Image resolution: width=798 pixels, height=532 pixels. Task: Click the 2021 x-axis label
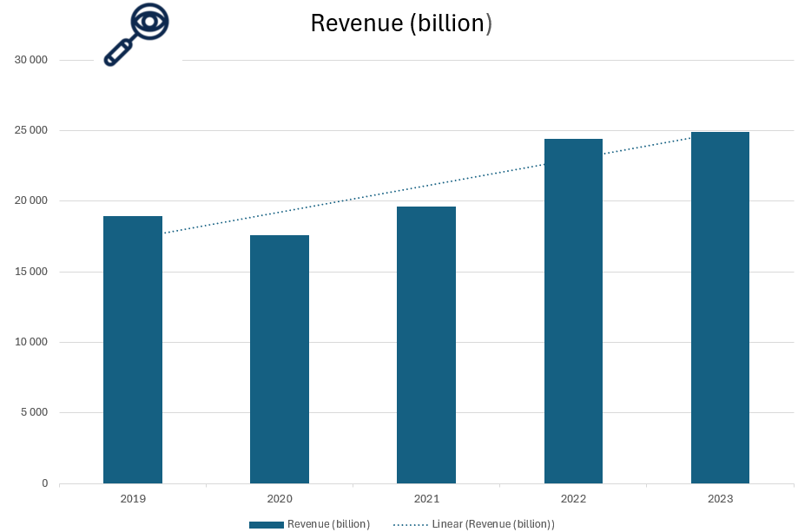[x=426, y=499]
